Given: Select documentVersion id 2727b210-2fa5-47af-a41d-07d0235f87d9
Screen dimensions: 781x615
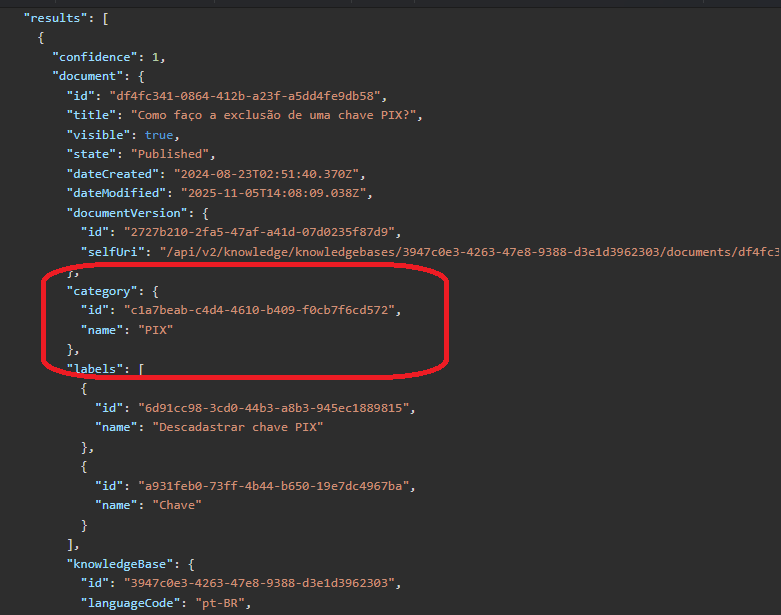Looking at the screenshot, I should tap(259, 232).
